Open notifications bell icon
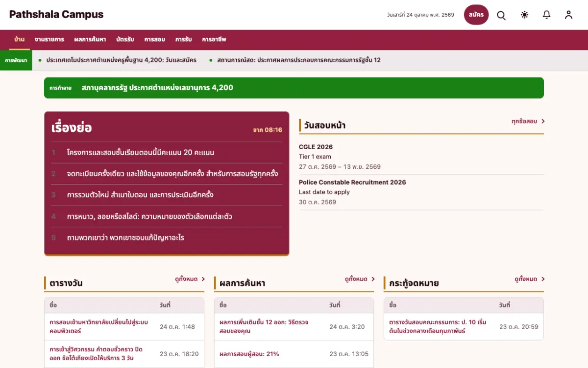Image resolution: width=588 pixels, height=368 pixels. tap(547, 15)
